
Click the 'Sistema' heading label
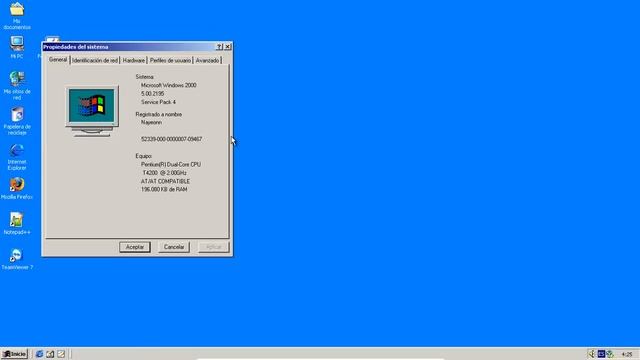(x=145, y=77)
